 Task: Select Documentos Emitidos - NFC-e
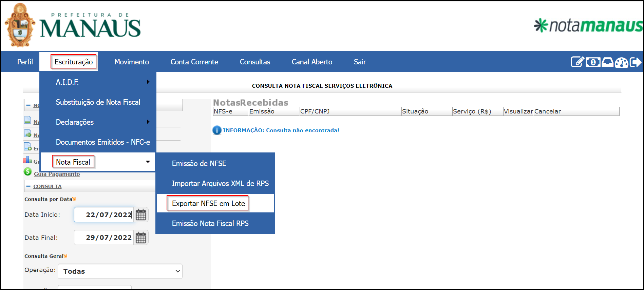click(x=103, y=142)
